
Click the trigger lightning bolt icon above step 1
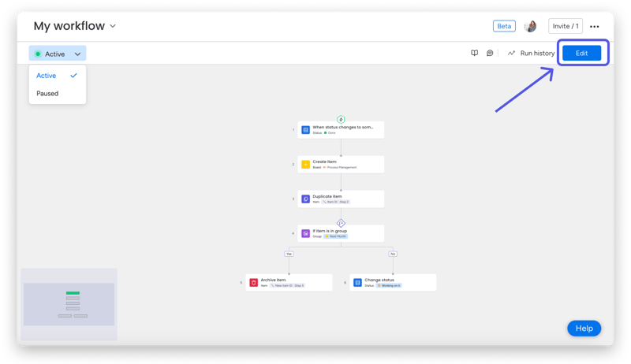point(341,119)
